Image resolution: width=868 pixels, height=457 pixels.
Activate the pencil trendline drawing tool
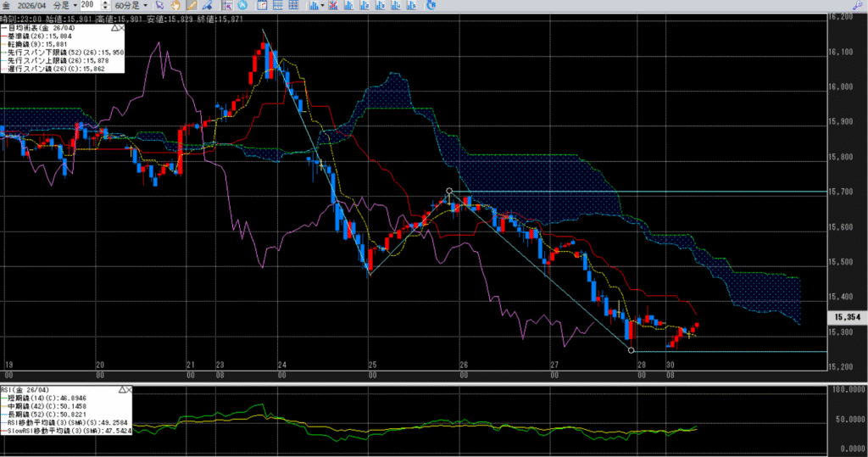(192, 6)
